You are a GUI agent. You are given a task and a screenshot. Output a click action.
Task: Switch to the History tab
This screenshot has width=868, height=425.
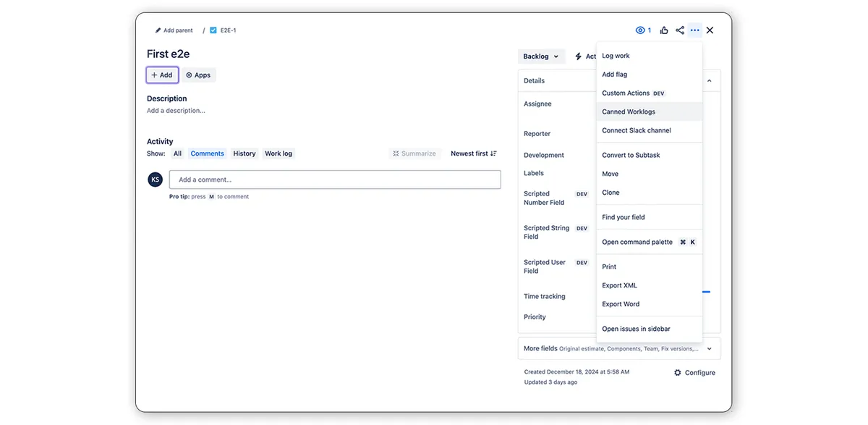[244, 153]
